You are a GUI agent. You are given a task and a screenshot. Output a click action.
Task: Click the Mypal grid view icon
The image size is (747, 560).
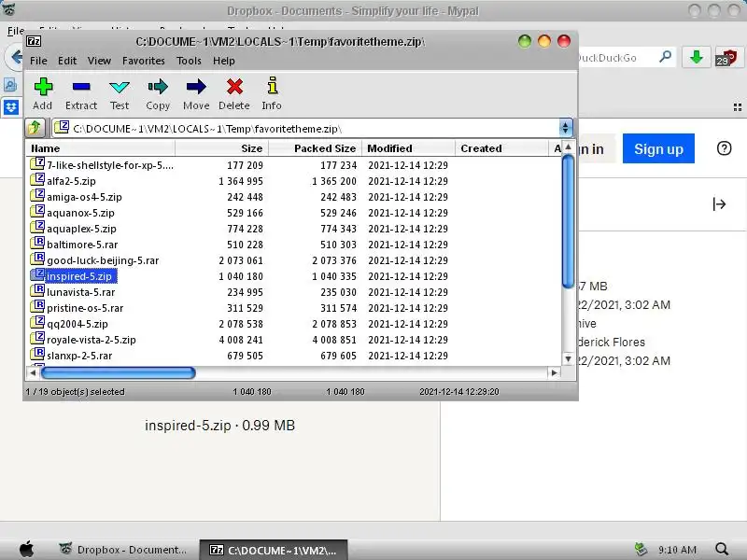pos(737,107)
